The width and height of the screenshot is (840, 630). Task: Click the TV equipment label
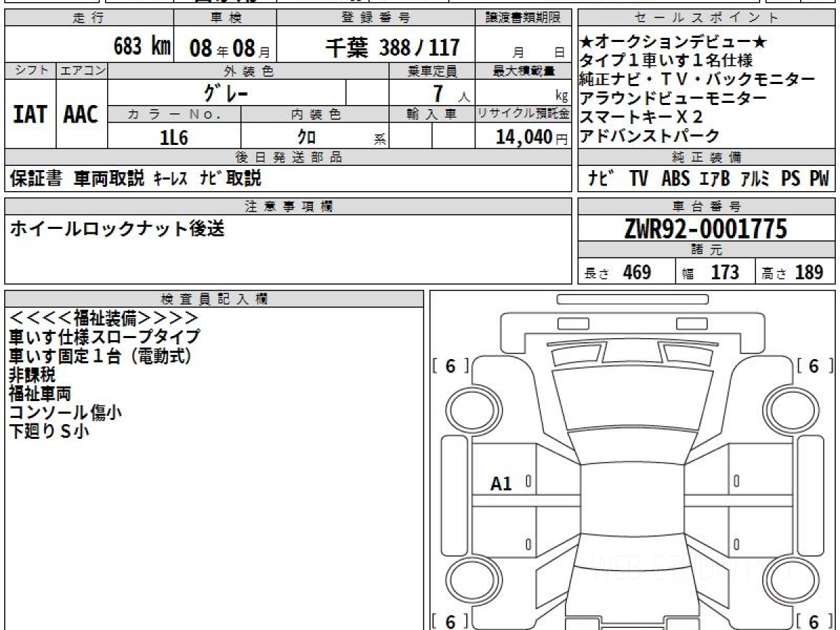point(638,178)
